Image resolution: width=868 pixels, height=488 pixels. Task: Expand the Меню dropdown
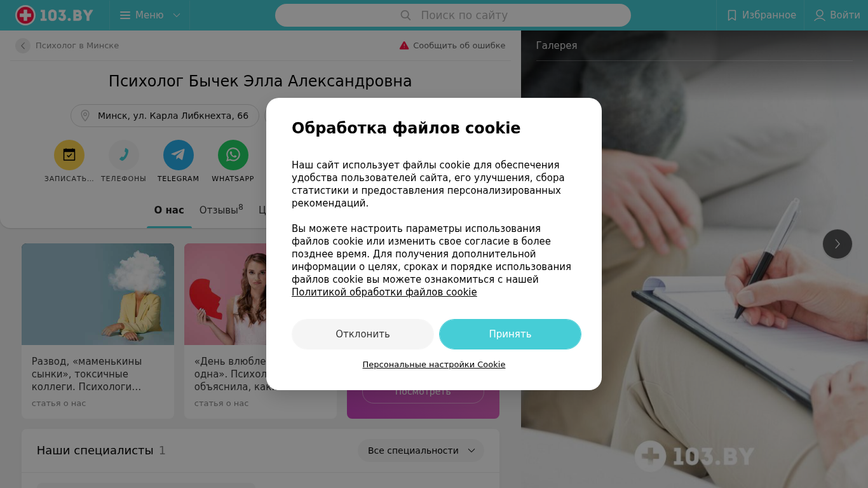click(x=150, y=15)
